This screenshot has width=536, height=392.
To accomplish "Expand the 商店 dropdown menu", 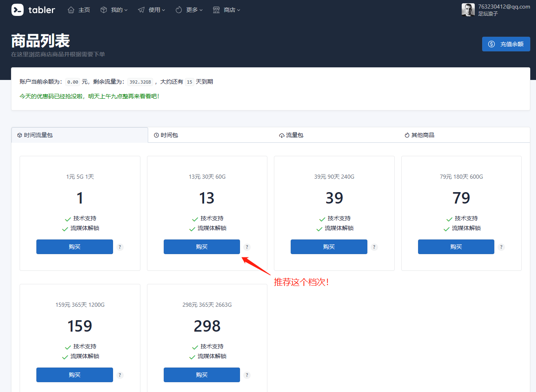I will pos(227,10).
